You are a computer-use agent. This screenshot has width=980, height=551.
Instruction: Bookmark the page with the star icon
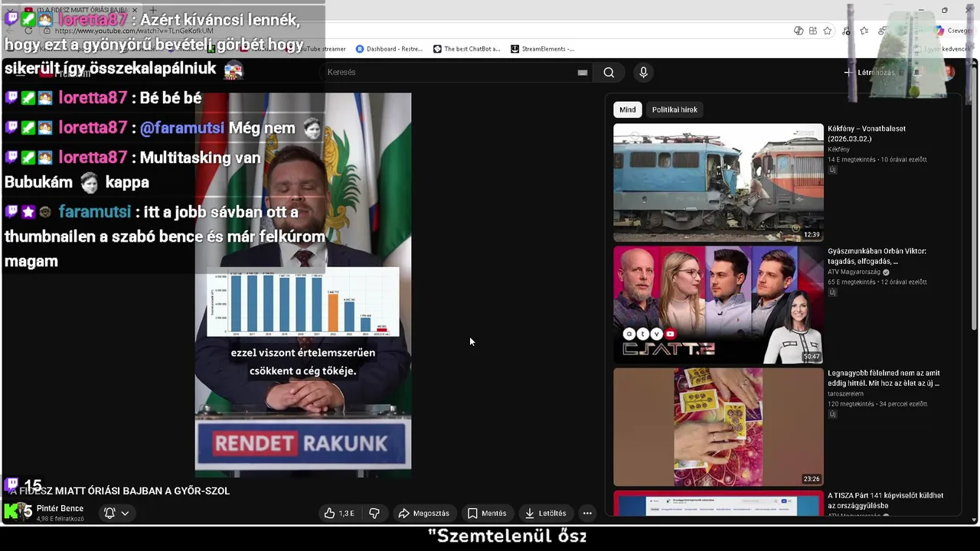[828, 31]
